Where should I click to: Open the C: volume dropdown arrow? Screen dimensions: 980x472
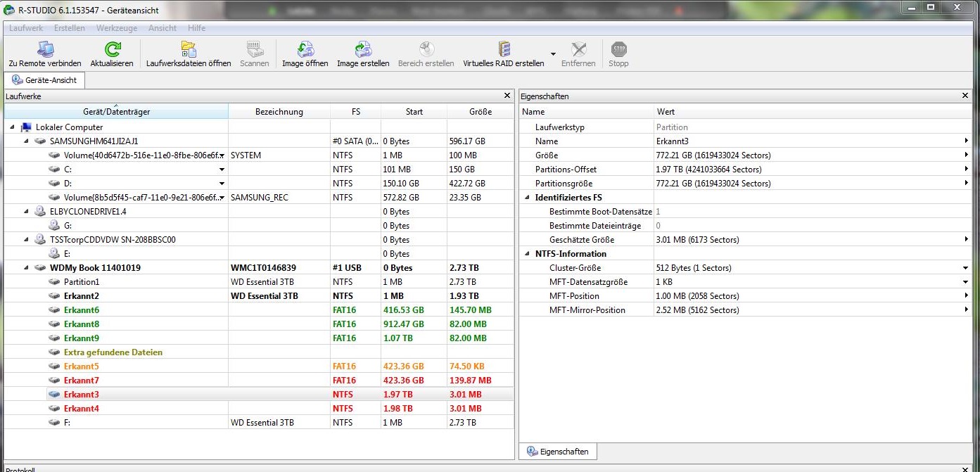click(222, 170)
